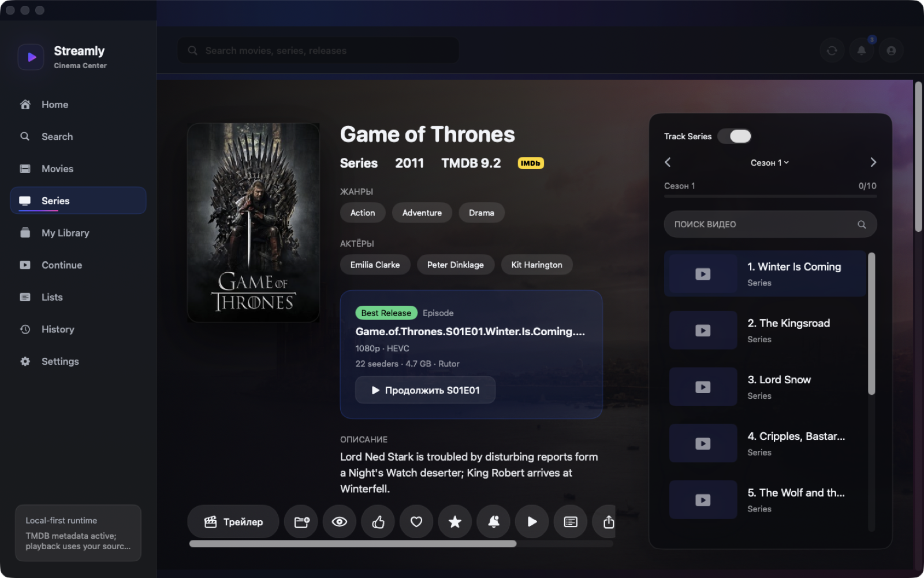Click the Winter Is Coming episode thumbnail
Image resolution: width=924 pixels, height=578 pixels.
(703, 274)
